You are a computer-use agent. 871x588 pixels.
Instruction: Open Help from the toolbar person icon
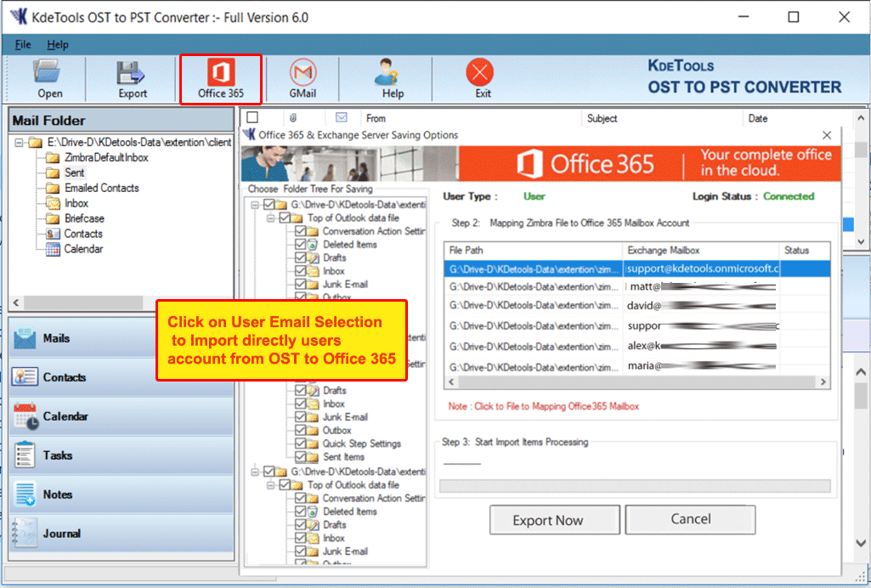[386, 71]
